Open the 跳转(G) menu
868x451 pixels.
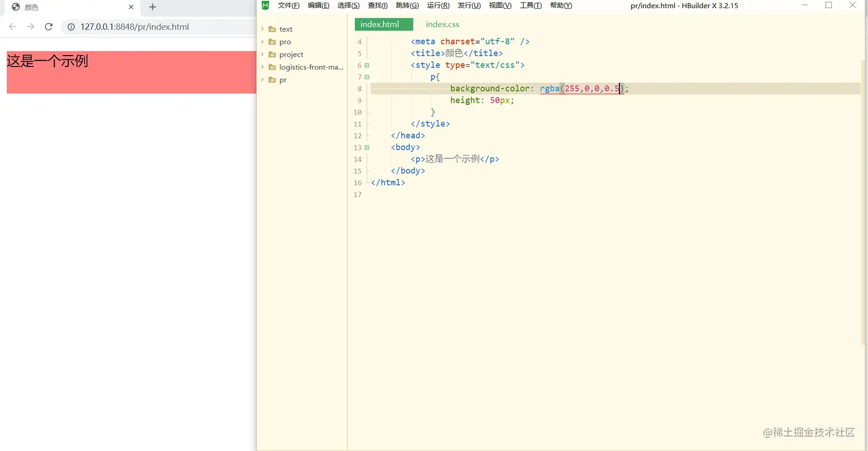click(x=408, y=5)
